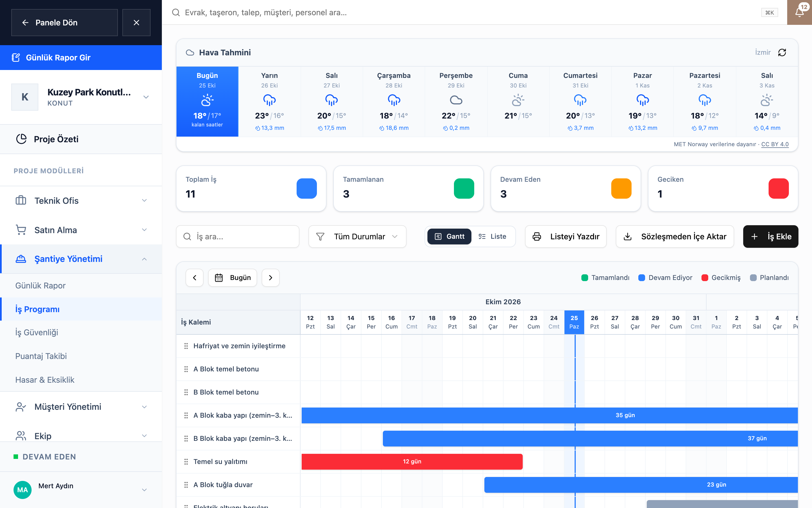Refresh the İzmir weather forecast

click(782, 52)
